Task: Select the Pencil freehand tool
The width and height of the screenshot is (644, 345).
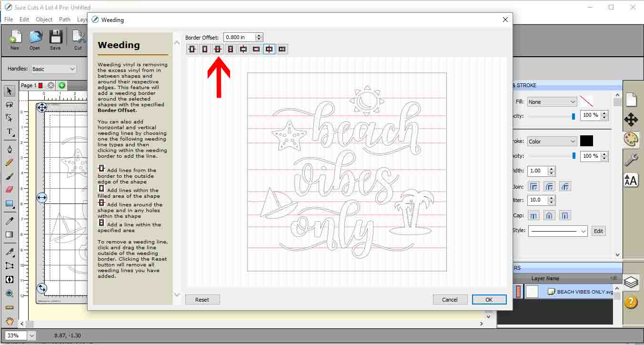Action: 9,162
